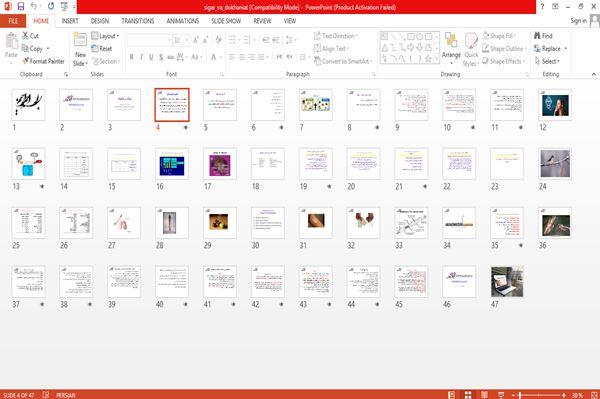Open Ribbon Display Options
Viewport: 600px width, 399px height.
click(x=555, y=7)
